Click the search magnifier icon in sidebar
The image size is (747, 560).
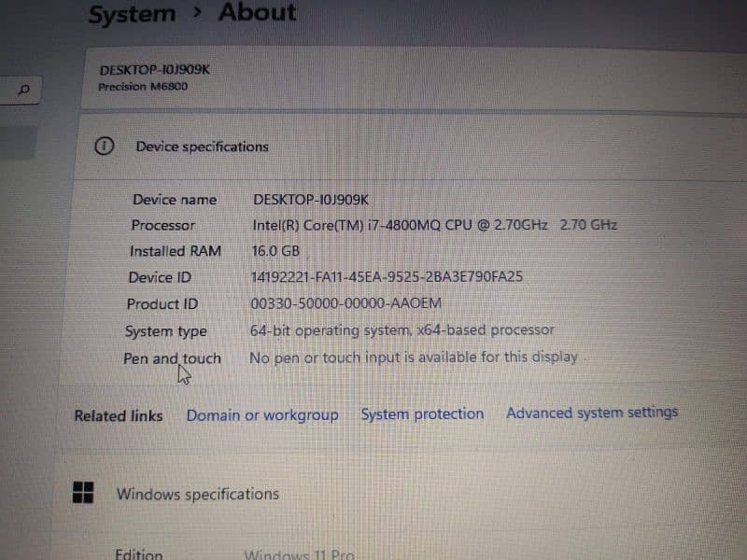tap(24, 91)
